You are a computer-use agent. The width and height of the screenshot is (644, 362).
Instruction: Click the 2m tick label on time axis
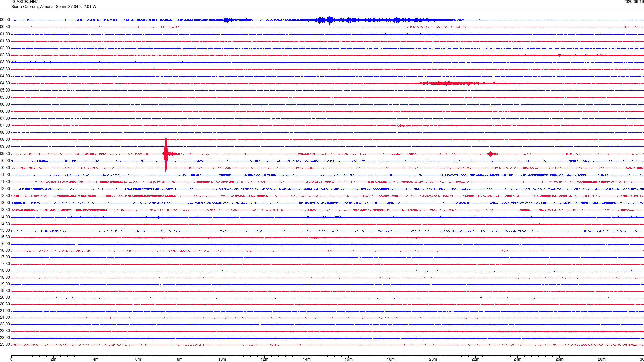click(x=54, y=359)
